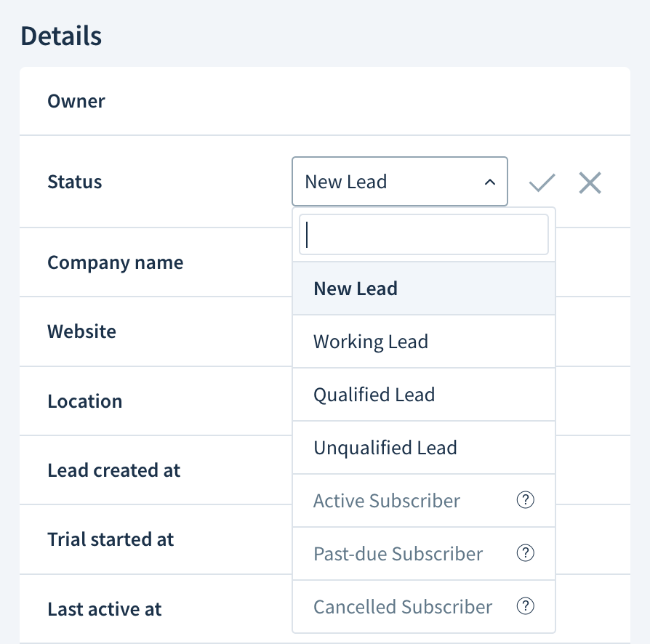Click the Active Subscriber option
Viewport: 650px width, 644px height.
tap(424, 501)
